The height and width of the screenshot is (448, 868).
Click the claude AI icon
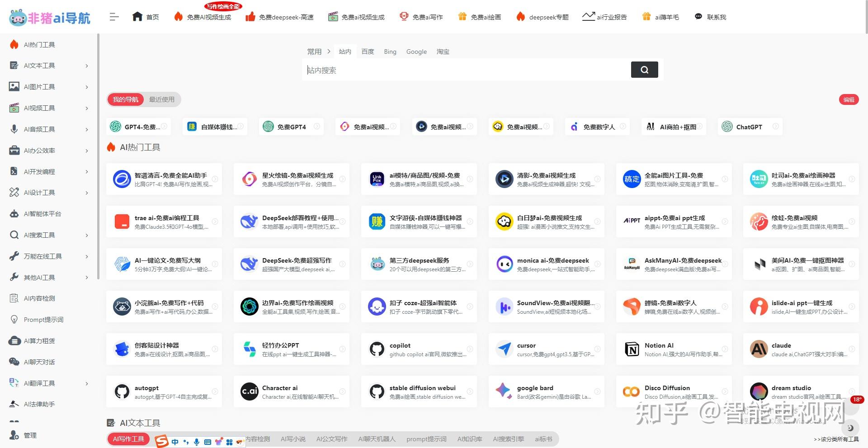tap(759, 349)
